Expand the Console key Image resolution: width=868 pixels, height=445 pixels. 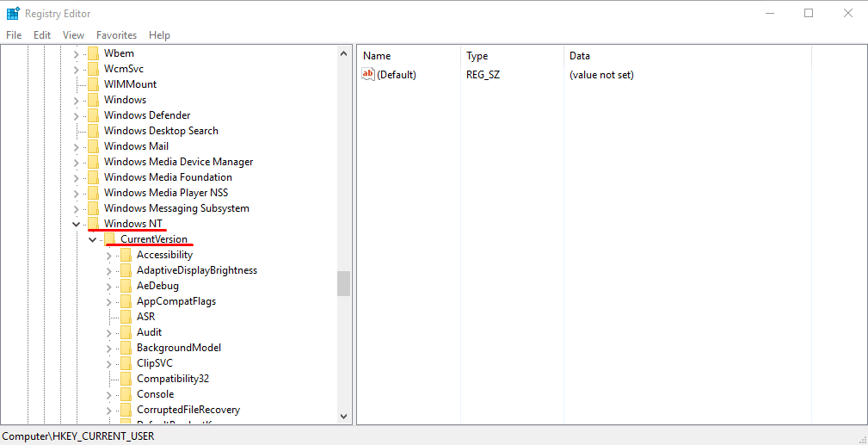(x=109, y=395)
